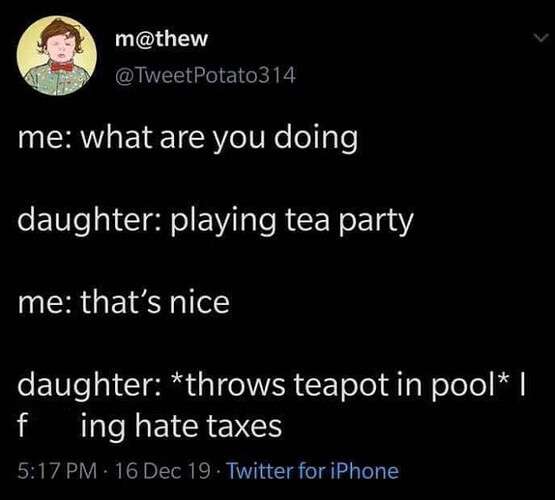Image resolution: width=555 pixels, height=500 pixels.
Task: Click the words 'ing hate taxes'
Action: tap(182, 426)
